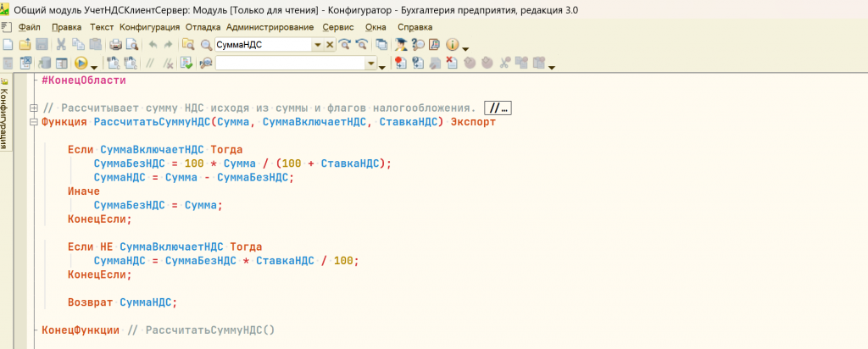Screen dimensions: 868x349
Task: Clear the СуммаНДС search field with X
Action: [330, 45]
